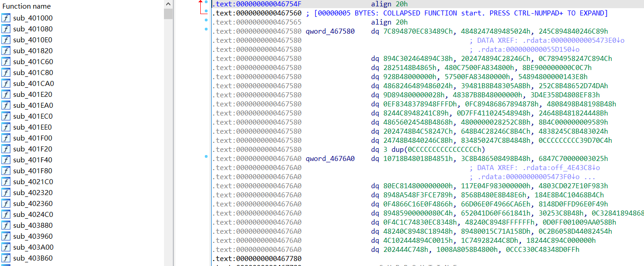
Task: Click the function icon beside sub_403B60
Action: (x=6, y=258)
